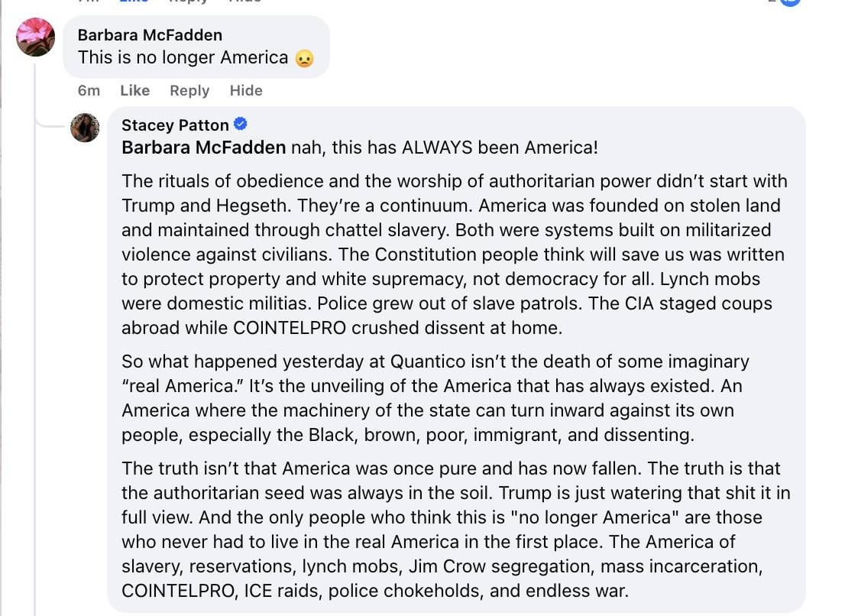845x616 pixels.
Task: Visit Stacey Patton's profile via her name
Action: [175, 125]
